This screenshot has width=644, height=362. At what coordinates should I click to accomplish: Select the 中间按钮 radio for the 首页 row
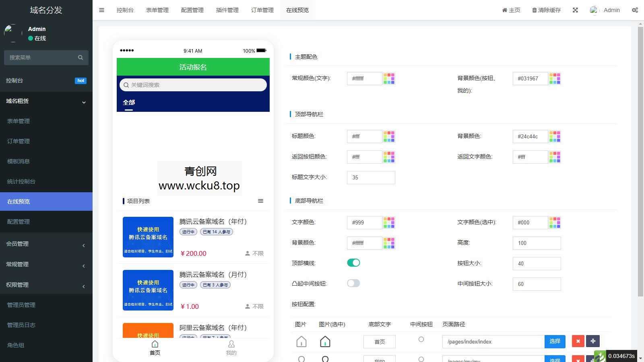[x=421, y=339]
